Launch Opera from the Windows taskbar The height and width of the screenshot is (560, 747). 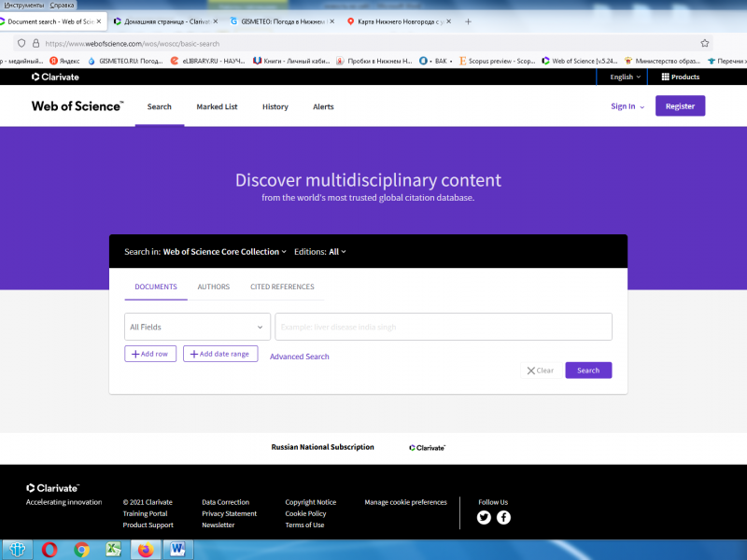[49, 550]
